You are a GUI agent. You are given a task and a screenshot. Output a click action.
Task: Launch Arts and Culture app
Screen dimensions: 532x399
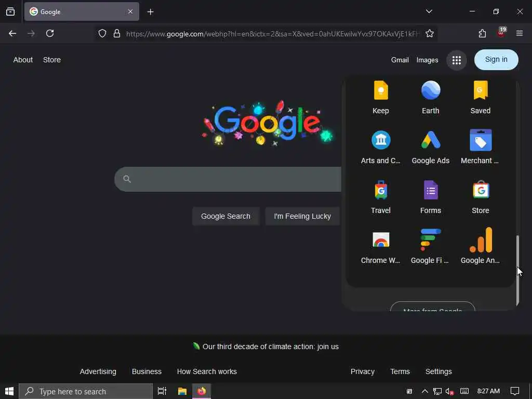tap(381, 147)
